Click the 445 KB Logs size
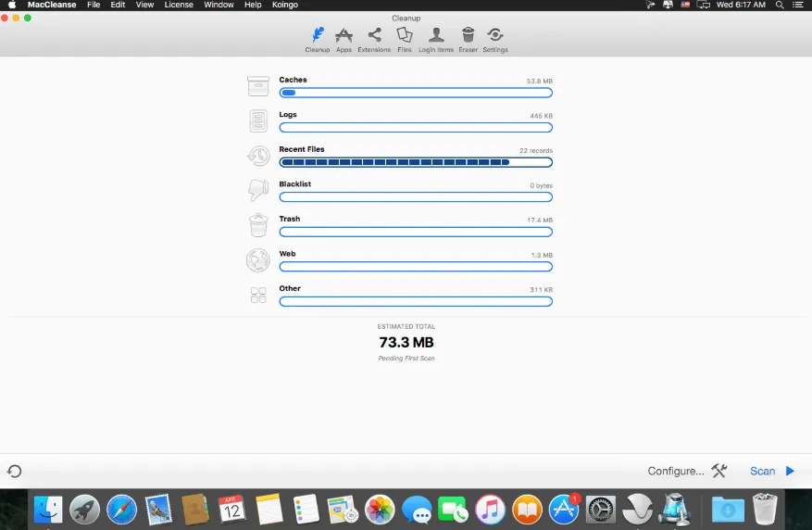Image resolution: width=812 pixels, height=530 pixels. coord(541,116)
